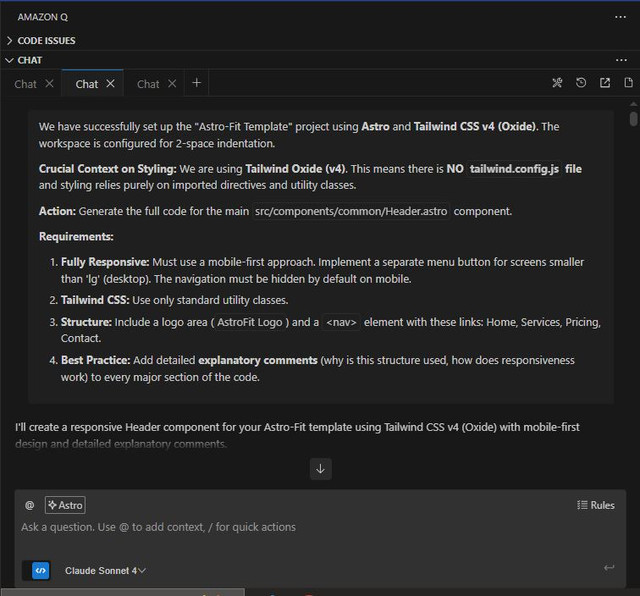
Task: Click the tailwind.config.js inline code text
Action: [514, 169]
